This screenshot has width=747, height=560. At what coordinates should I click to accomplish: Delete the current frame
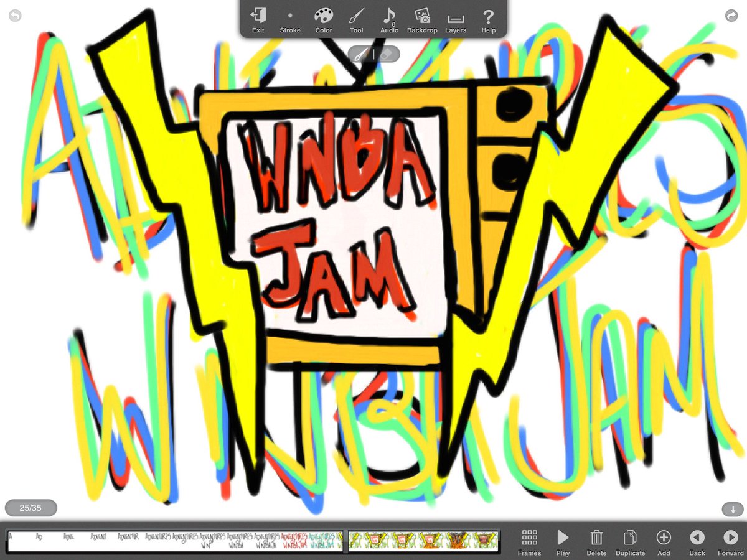point(596,543)
